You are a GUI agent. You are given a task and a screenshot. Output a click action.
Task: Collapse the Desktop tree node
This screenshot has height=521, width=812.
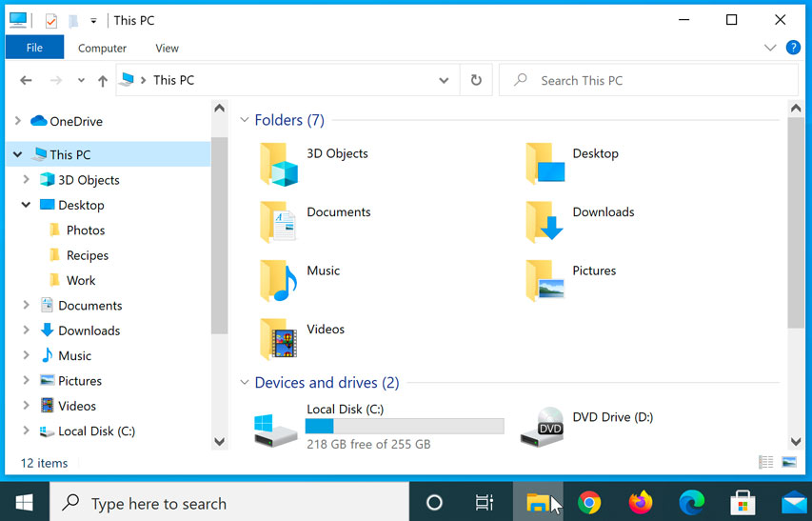[x=26, y=205]
